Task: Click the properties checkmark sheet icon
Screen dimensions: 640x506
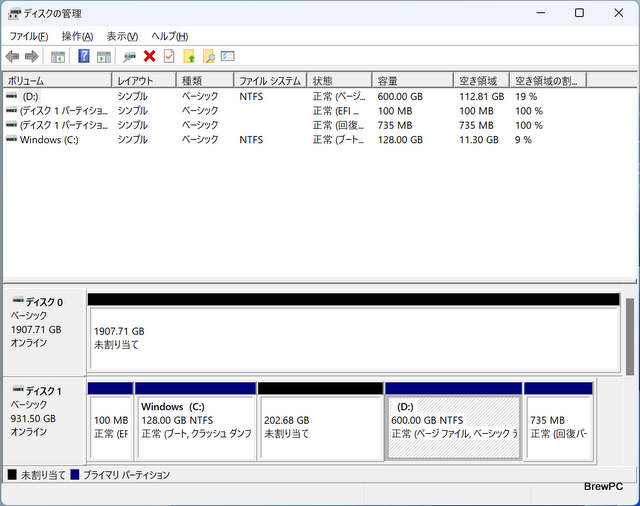Action: tap(169, 57)
